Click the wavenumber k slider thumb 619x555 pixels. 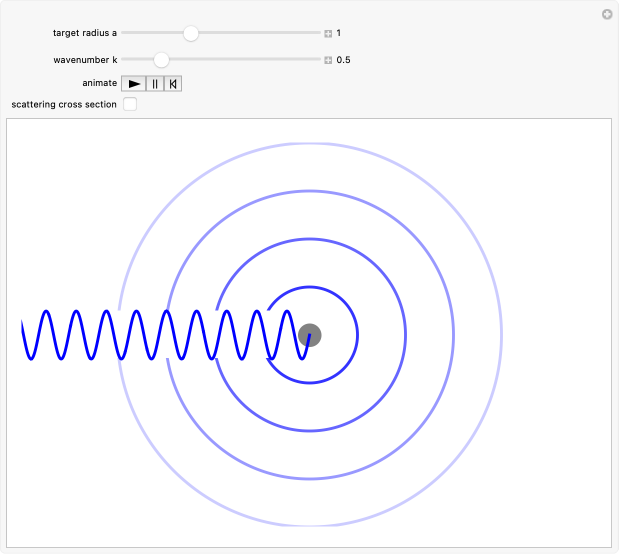pos(161,60)
